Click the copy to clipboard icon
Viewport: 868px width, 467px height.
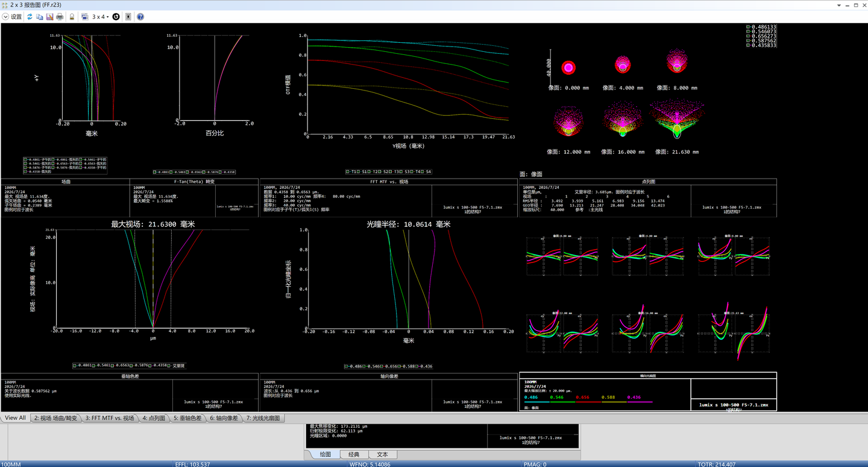pos(40,17)
